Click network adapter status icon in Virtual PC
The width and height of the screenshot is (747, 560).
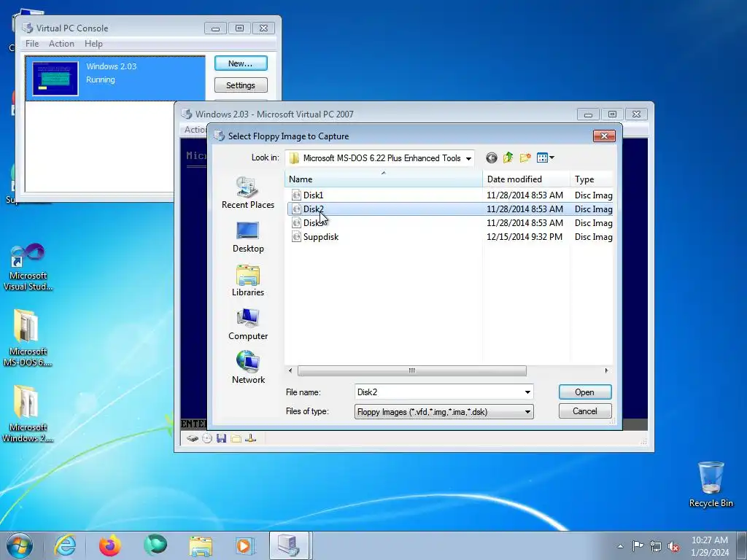(251, 438)
